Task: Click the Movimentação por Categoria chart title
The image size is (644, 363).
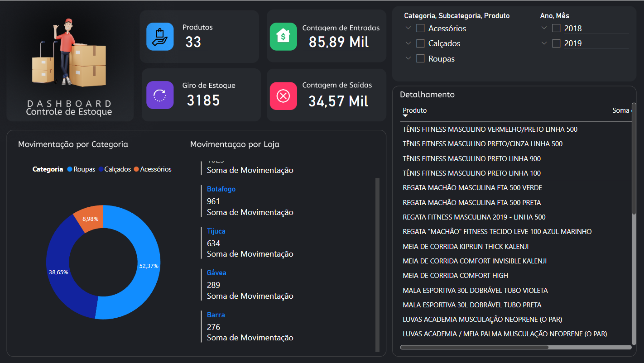Action: point(73,144)
